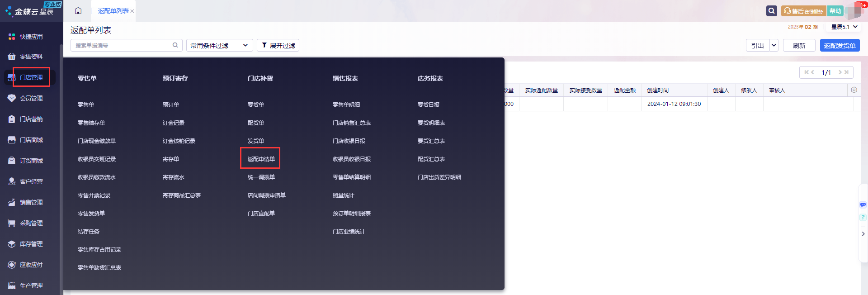Open 会员管理 in sidebar

click(31, 98)
